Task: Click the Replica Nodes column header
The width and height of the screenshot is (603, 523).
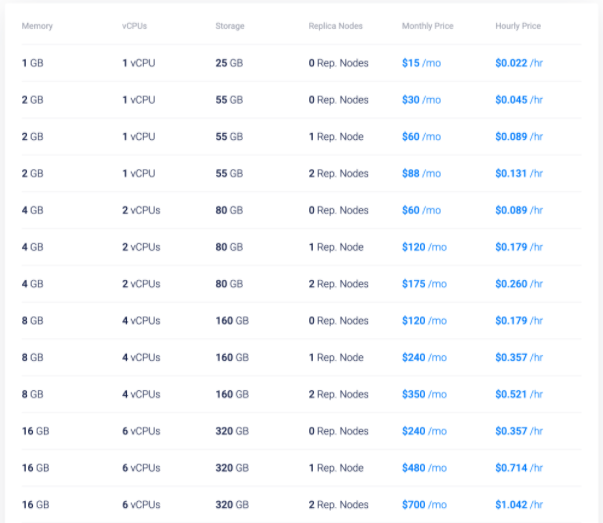Action: coord(335,26)
